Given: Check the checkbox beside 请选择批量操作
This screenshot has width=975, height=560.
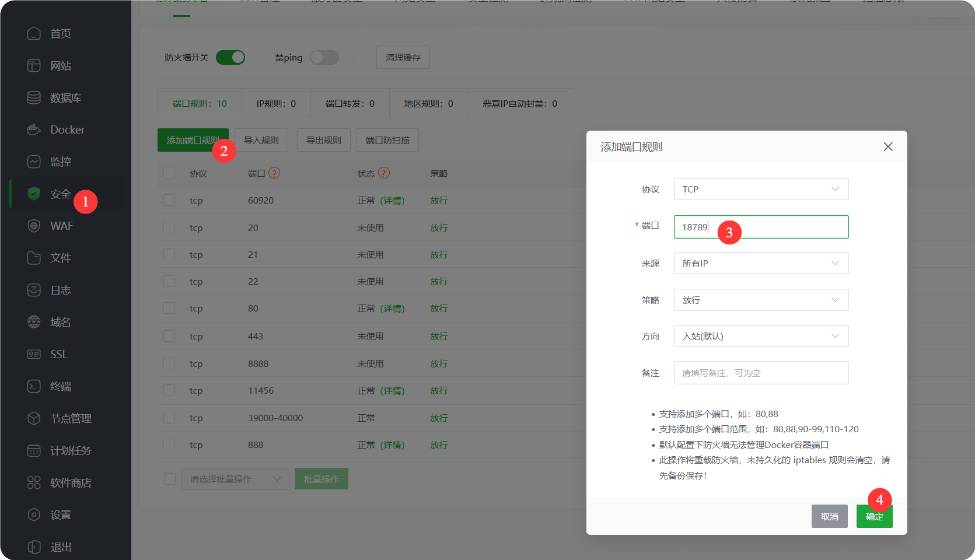Looking at the screenshot, I should pos(170,479).
